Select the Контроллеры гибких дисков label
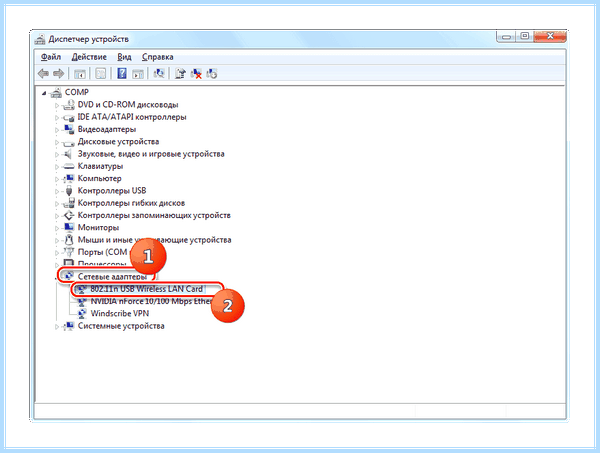600x453 pixels. tap(131, 203)
